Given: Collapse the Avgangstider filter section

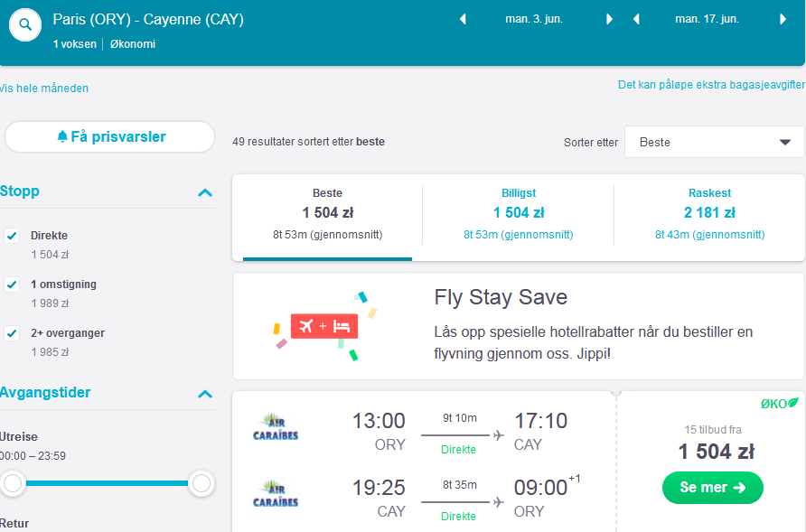Looking at the screenshot, I should coord(205,394).
